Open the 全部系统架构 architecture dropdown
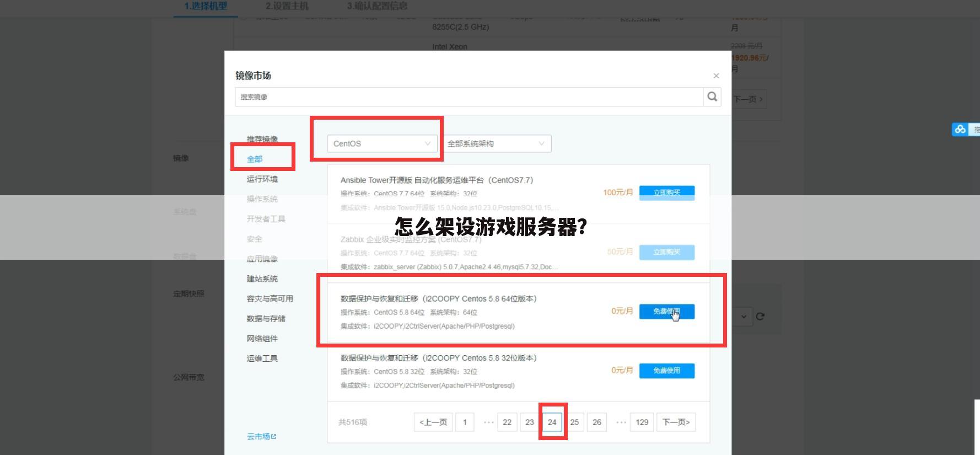This screenshot has height=455, width=980. tap(496, 143)
